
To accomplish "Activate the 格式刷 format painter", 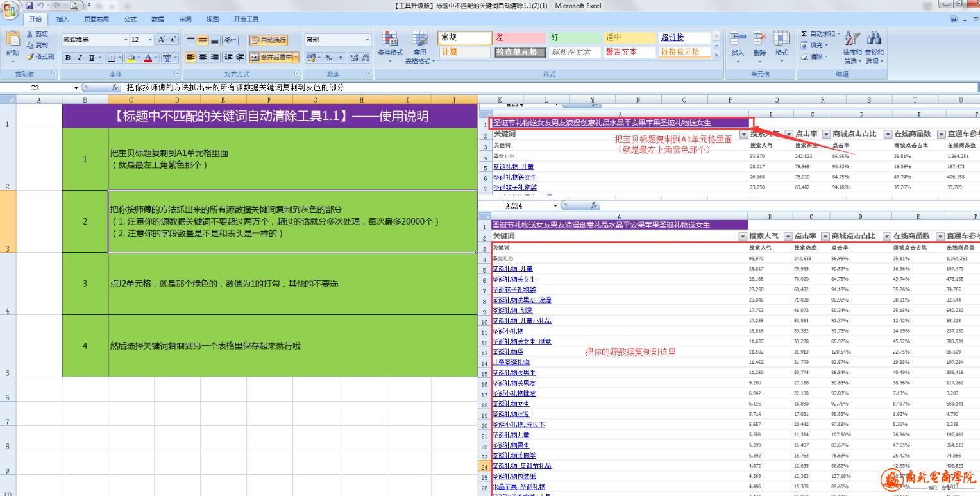I will pyautogui.click(x=40, y=56).
